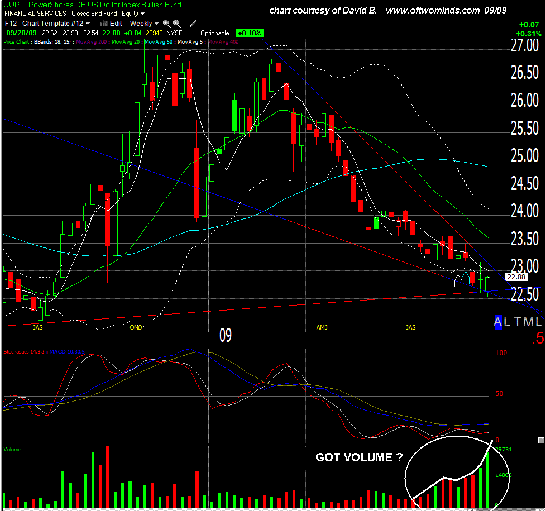
Task: Click the cyan MovAvg 50 legend label
Action: [x=159, y=42]
